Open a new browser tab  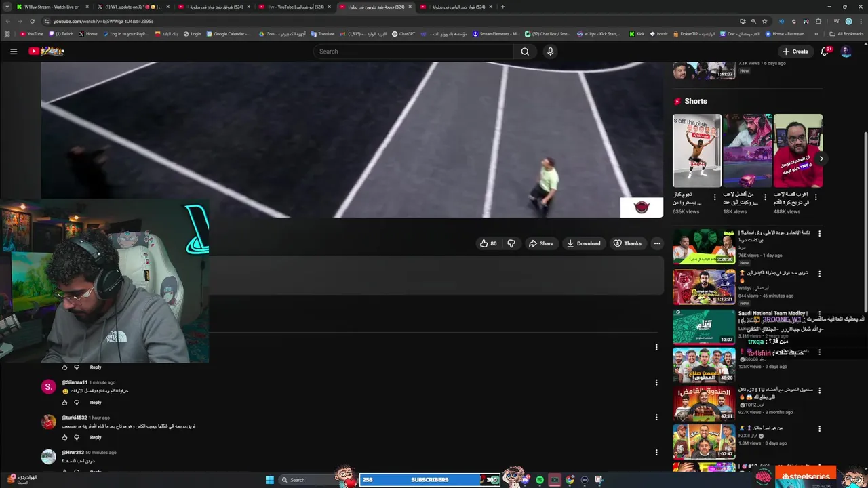pos(502,7)
